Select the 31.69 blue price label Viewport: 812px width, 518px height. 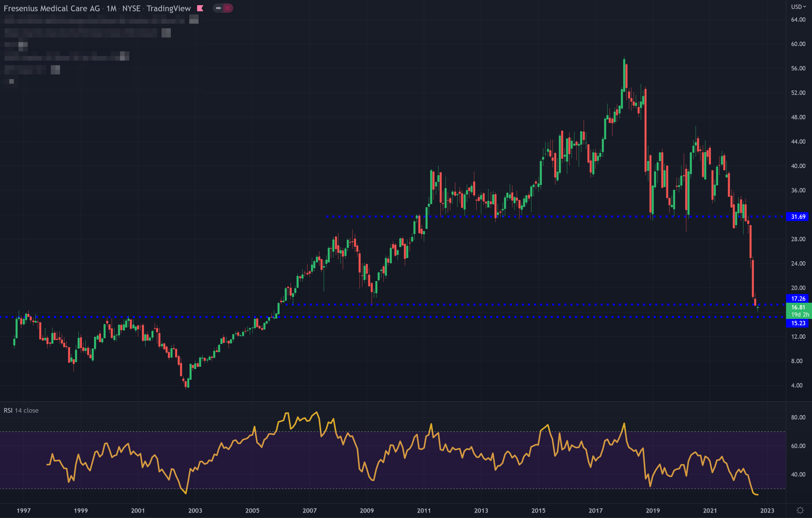click(x=798, y=216)
